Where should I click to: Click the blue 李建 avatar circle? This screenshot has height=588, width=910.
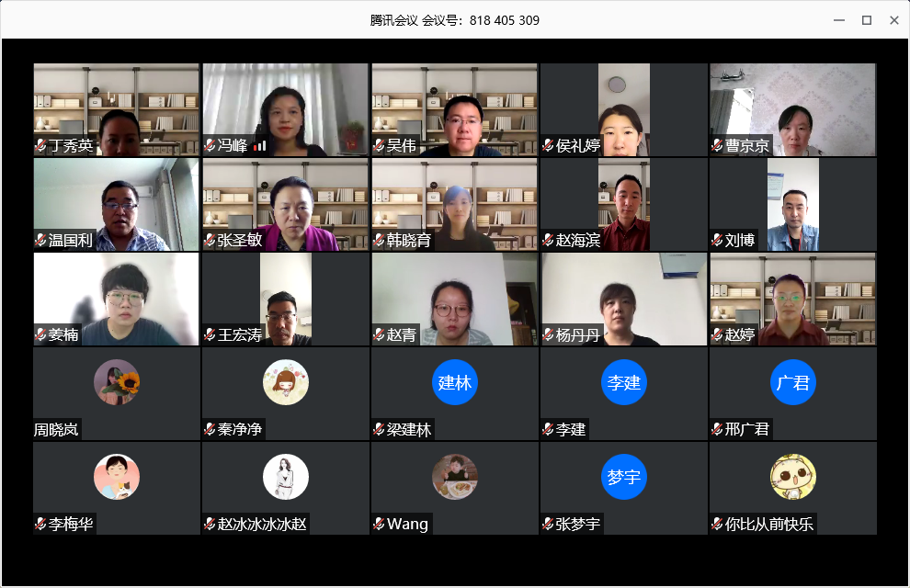pyautogui.click(x=624, y=382)
